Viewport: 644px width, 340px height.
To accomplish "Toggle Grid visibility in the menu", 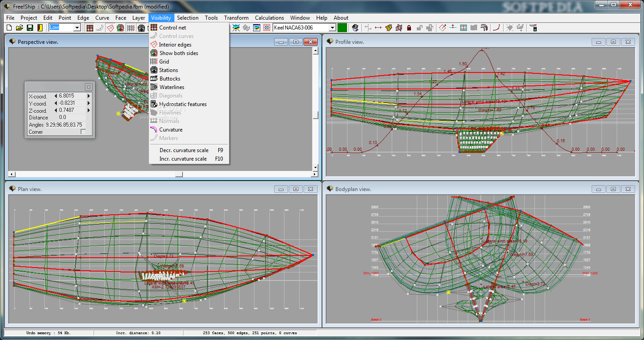I will coord(189,62).
